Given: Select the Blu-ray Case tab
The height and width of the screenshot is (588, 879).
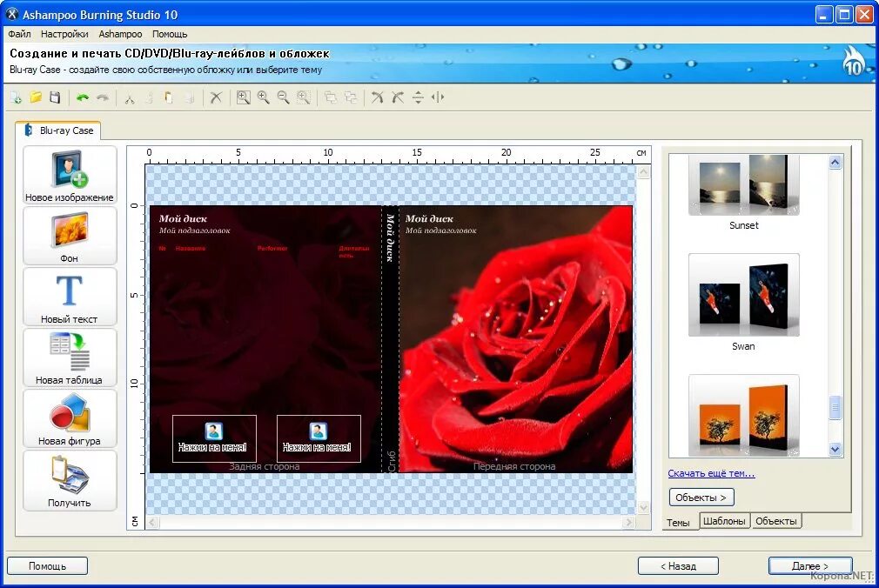Looking at the screenshot, I should coord(59,130).
